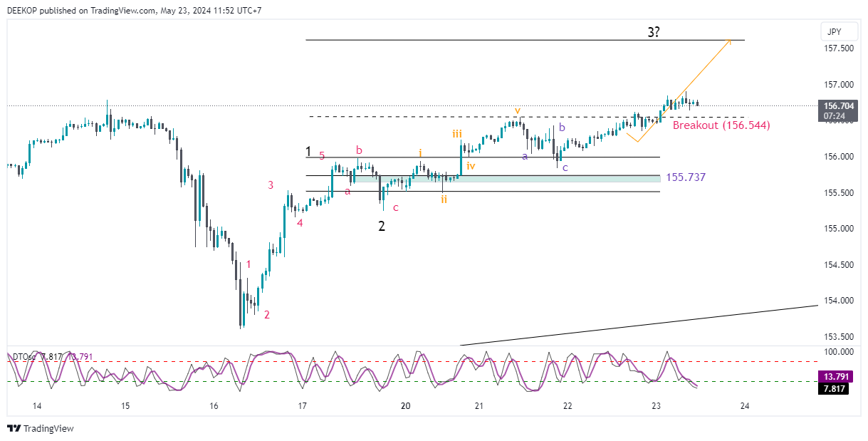This screenshot has height=441, width=868.
Task: Select the orange wave label v
Action: coord(518,110)
